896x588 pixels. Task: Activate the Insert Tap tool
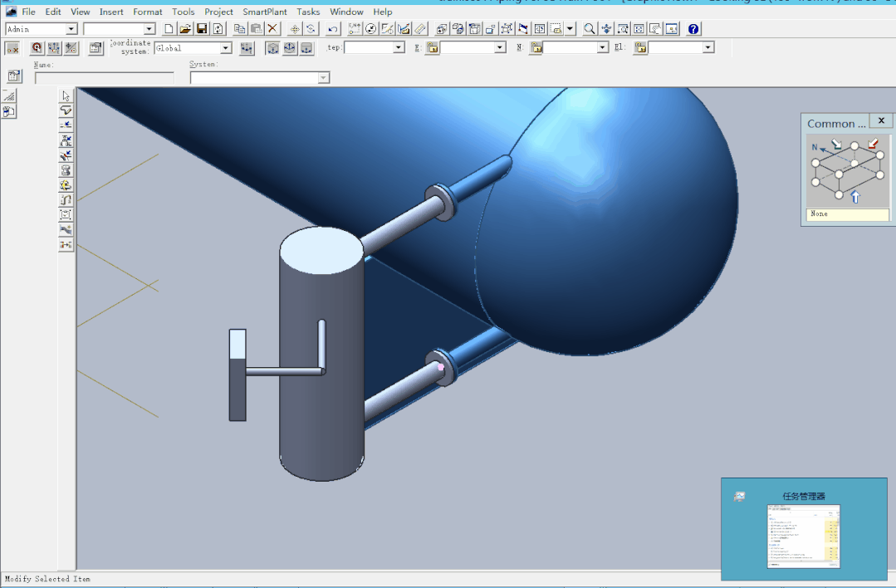coord(66,154)
